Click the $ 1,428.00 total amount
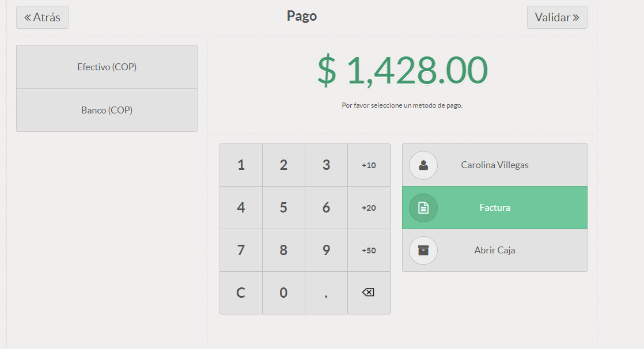Image resolution: width=644 pixels, height=349 pixels. (402, 71)
